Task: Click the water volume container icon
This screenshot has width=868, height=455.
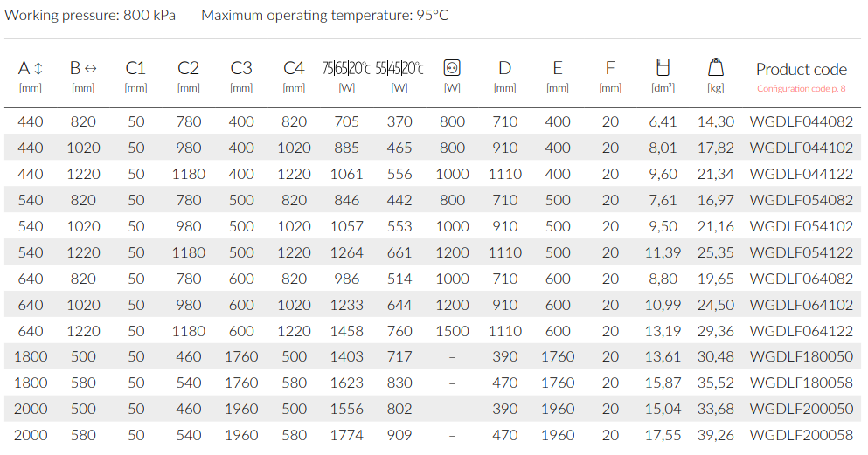Action: 663,67
